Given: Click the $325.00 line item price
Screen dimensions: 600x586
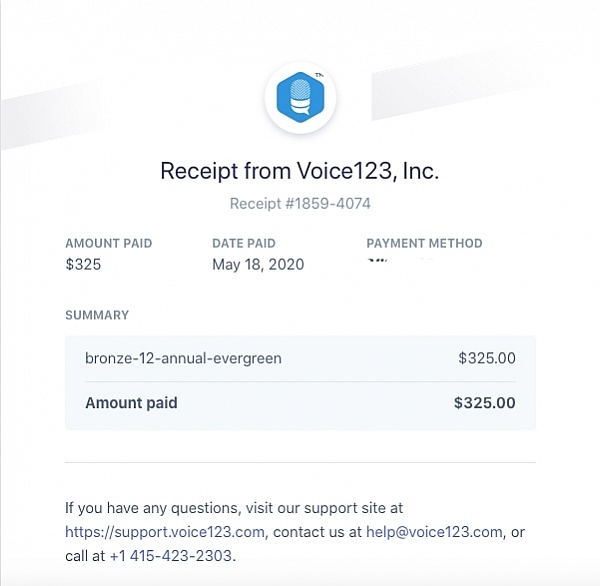Looking at the screenshot, I should [486, 357].
